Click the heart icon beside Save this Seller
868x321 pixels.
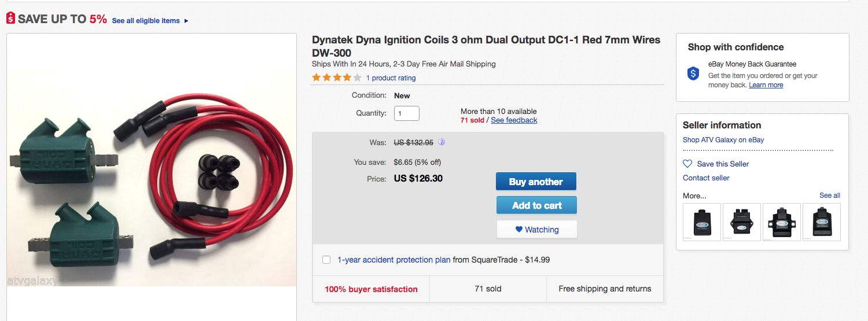tap(687, 164)
